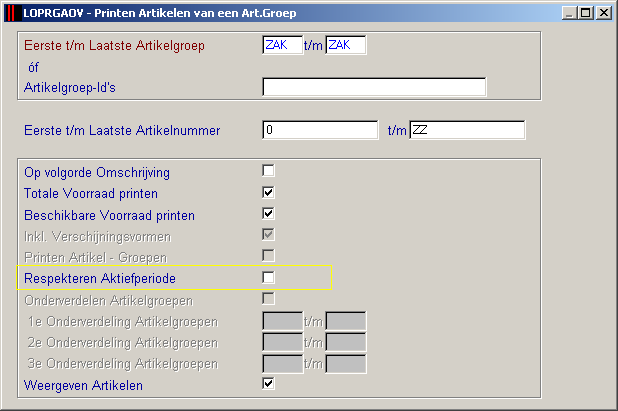Screen dimensions: 618x411
Task: Click first field of 3e Onderverdeling Artikelgroepen
Action: click(x=283, y=364)
